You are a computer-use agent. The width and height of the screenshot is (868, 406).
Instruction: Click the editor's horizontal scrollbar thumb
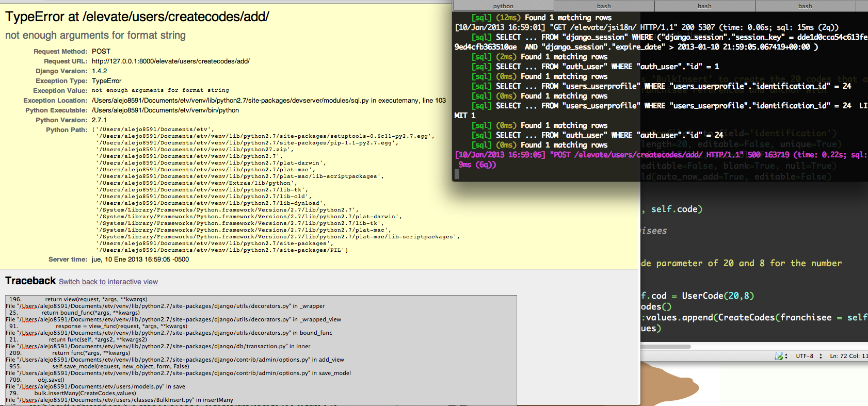(666, 346)
